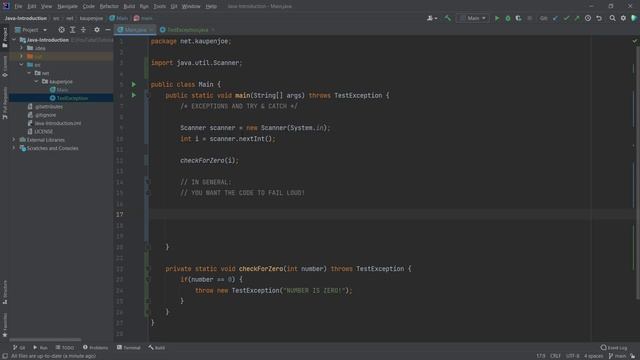The height and width of the screenshot is (360, 640).
Task: Open Main run configuration dropdown
Action: (x=473, y=18)
